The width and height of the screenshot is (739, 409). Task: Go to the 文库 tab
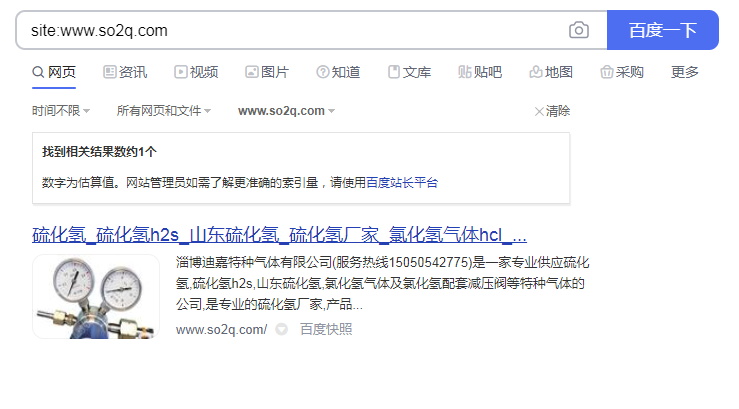coord(410,72)
